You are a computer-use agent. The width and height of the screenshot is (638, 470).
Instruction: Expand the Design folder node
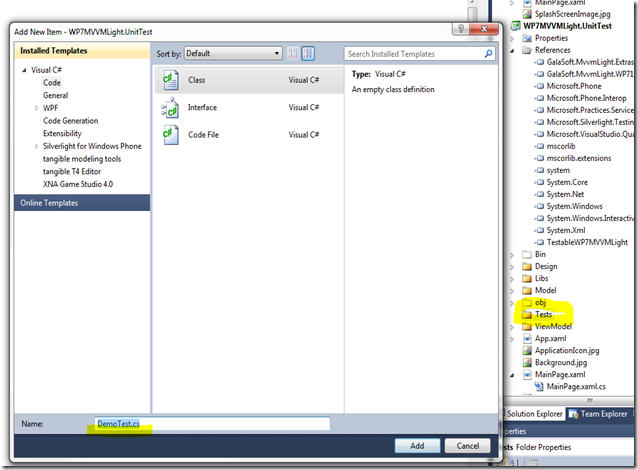click(512, 267)
